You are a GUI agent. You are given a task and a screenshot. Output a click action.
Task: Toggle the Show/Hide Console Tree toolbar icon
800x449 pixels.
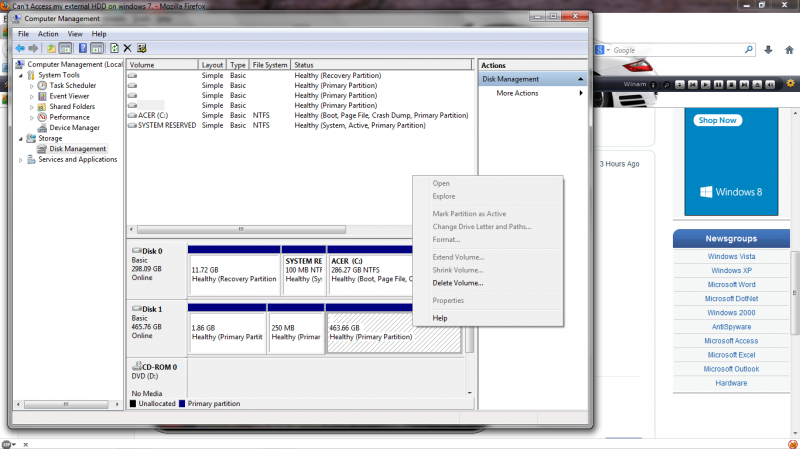[65, 48]
